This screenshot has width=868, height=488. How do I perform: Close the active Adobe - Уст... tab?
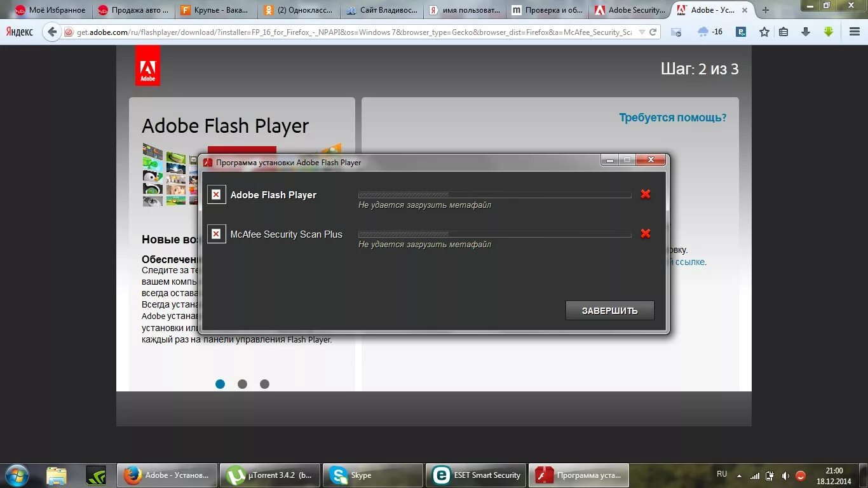click(745, 10)
